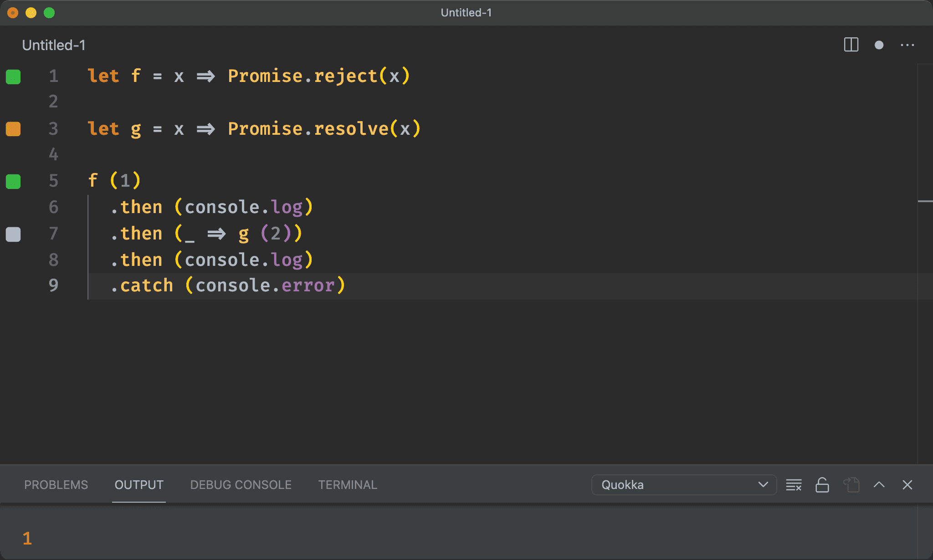This screenshot has width=933, height=560.
Task: Select the OUTPUT tab
Action: click(138, 484)
